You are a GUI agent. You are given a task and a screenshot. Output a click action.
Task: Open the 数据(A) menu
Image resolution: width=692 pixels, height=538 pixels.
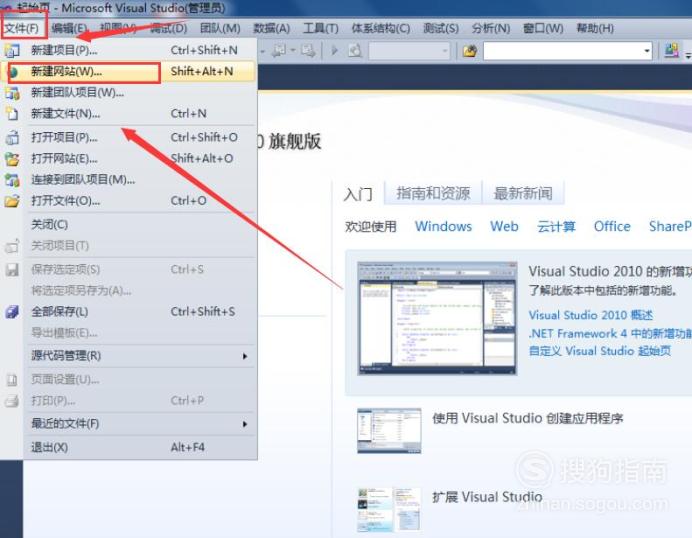[x=271, y=28]
